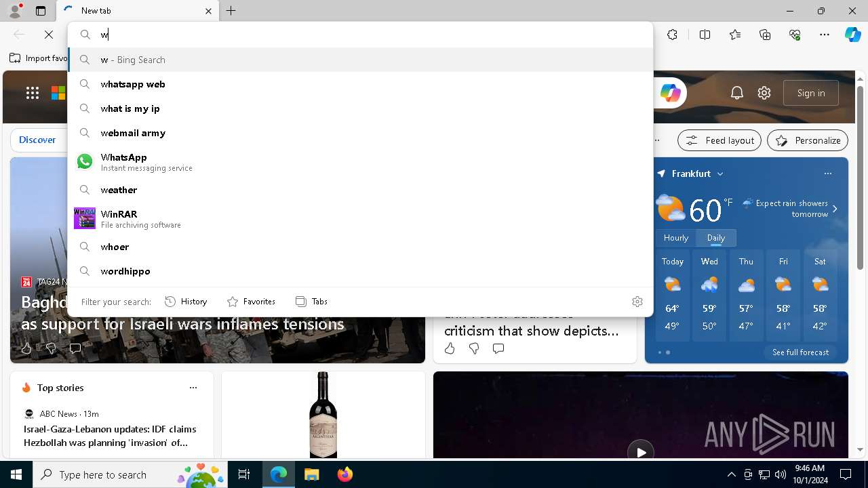
Task: Click the profile avatar icon
Action: pyautogui.click(x=14, y=11)
